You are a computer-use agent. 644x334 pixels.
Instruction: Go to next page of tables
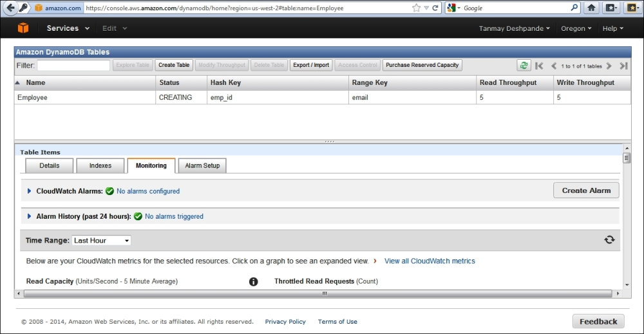[x=609, y=66]
